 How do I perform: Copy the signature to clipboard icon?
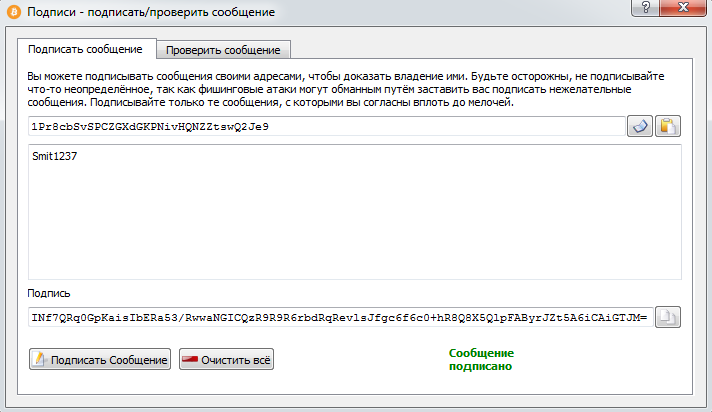(x=667, y=317)
